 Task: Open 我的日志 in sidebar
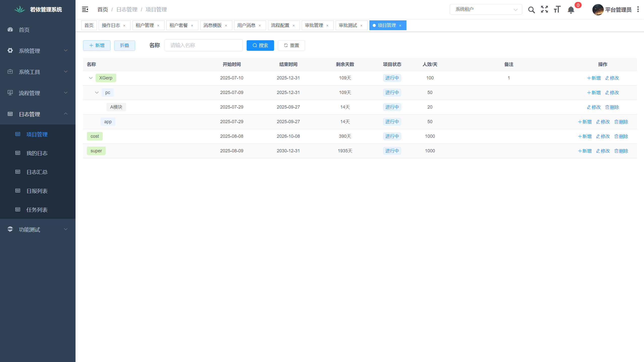coord(37,153)
